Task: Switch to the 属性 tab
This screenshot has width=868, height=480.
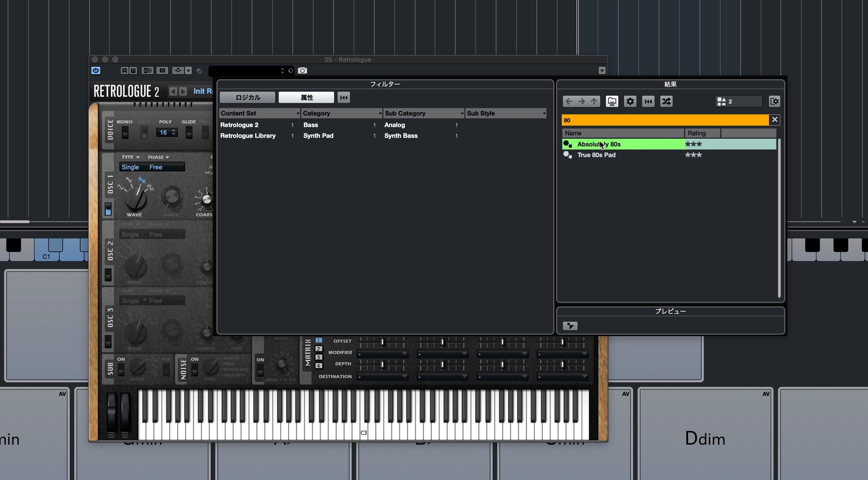Action: coord(306,98)
